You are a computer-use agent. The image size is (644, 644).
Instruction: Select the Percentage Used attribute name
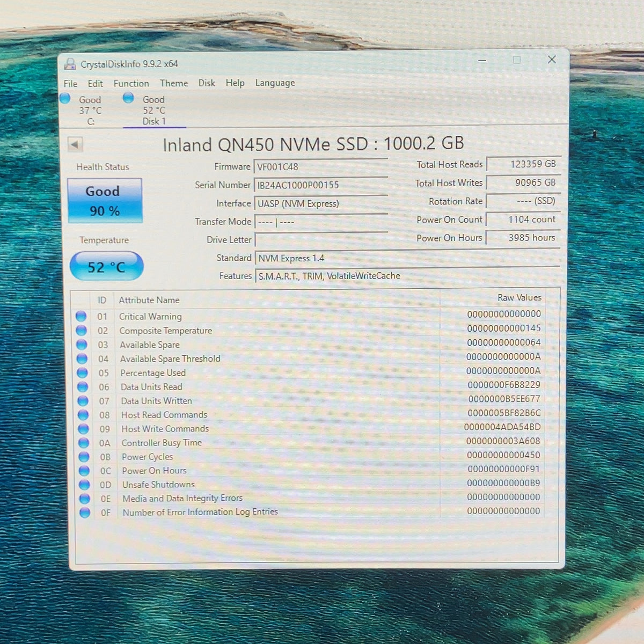(x=153, y=373)
